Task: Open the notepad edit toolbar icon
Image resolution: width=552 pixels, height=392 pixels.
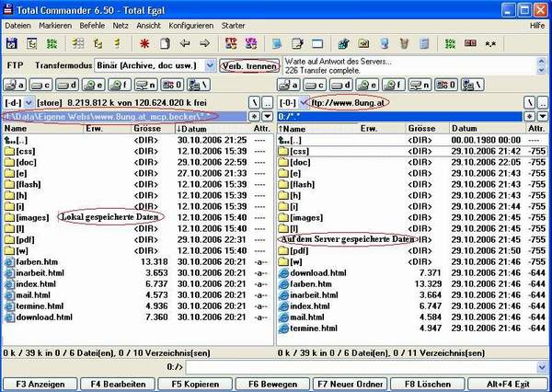Action: 297,43
